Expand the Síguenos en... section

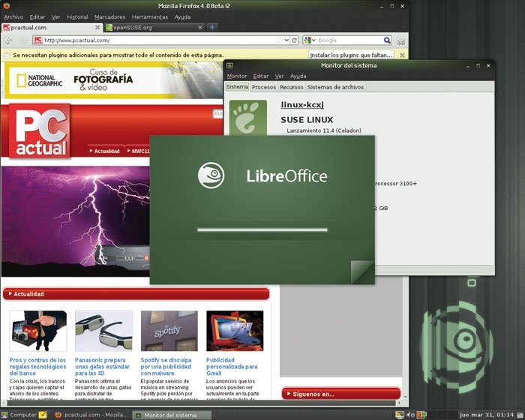pos(340,394)
